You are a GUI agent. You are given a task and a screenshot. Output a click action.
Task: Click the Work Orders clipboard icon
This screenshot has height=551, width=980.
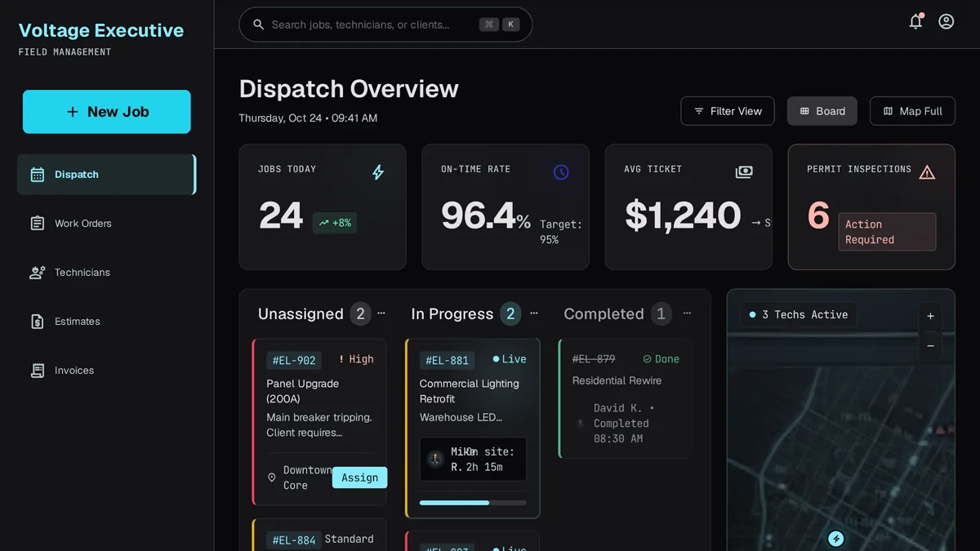(38, 224)
